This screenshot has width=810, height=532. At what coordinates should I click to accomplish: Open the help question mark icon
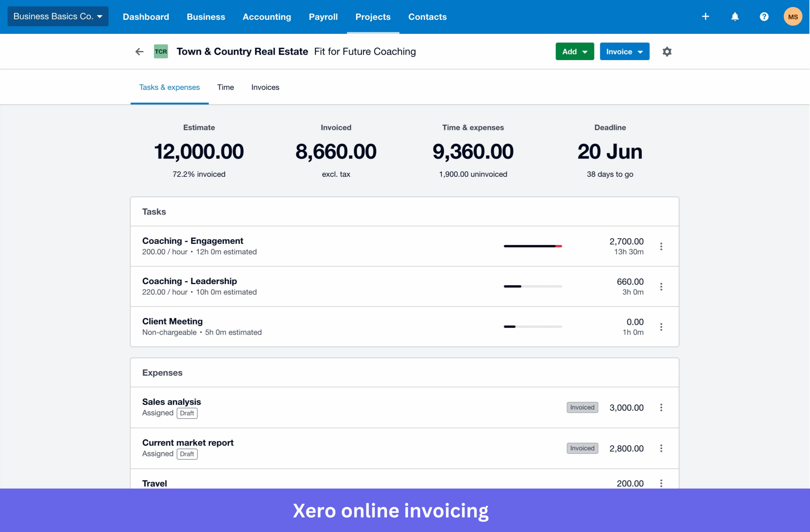click(x=764, y=17)
